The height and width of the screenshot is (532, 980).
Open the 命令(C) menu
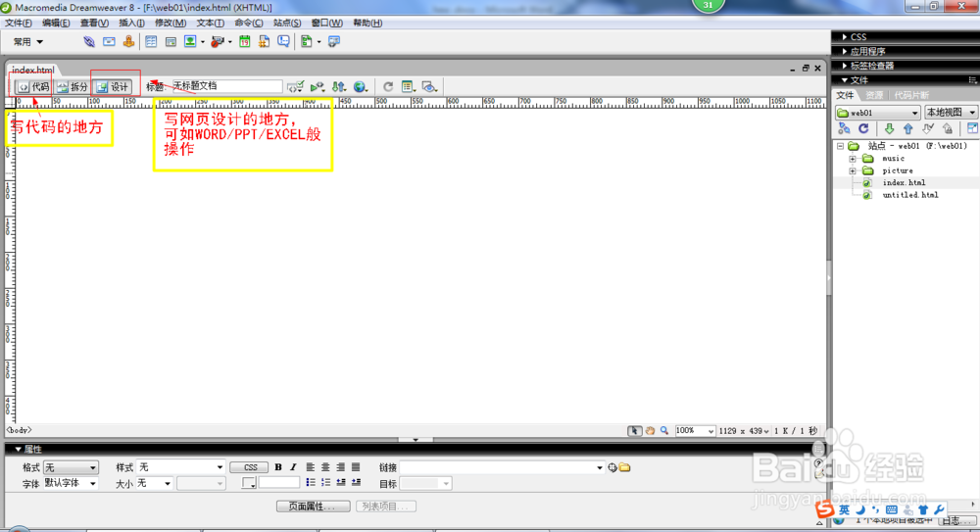(x=249, y=23)
